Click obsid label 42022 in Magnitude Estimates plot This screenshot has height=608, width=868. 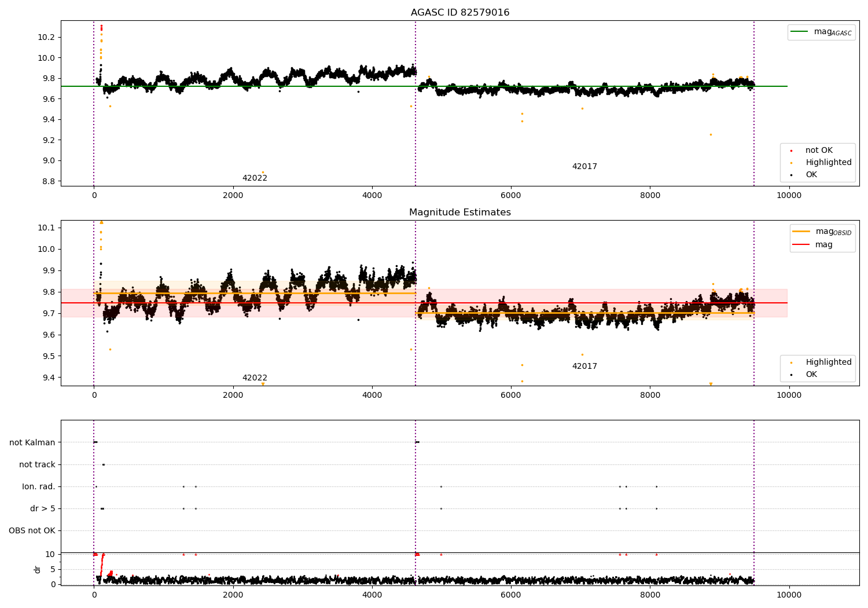[x=255, y=378]
